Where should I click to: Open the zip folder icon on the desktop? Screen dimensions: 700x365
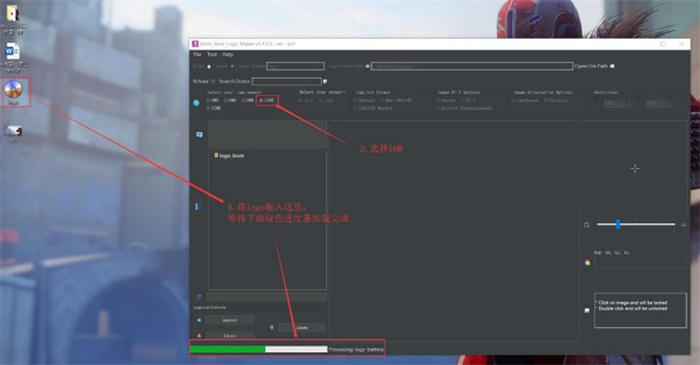13,13
